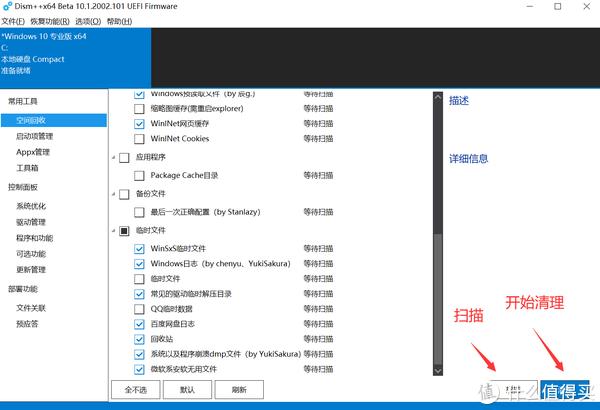Uncheck 百度网盘日志 checkbox
Image resolution: width=600 pixels, height=410 pixels.
(x=139, y=324)
